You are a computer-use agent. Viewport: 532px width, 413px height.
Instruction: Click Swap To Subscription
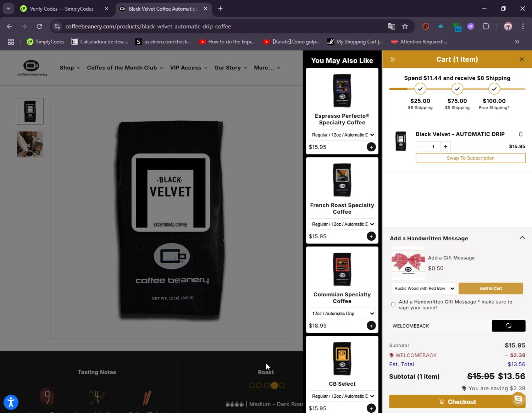click(x=470, y=158)
